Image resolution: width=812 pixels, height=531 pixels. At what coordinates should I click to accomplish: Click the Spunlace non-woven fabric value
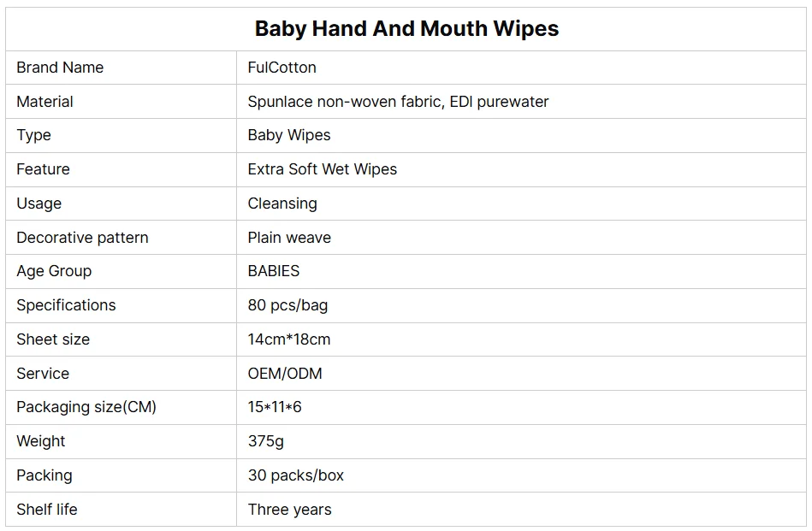[398, 102]
